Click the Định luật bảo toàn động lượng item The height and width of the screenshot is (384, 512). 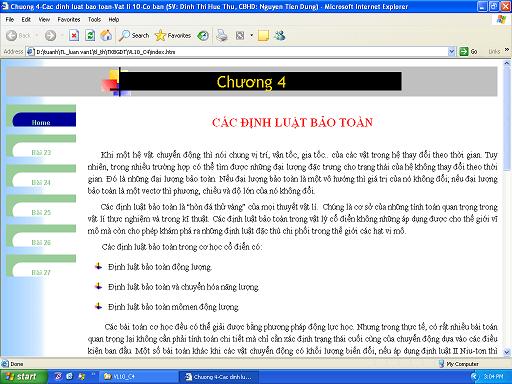[x=160, y=267]
